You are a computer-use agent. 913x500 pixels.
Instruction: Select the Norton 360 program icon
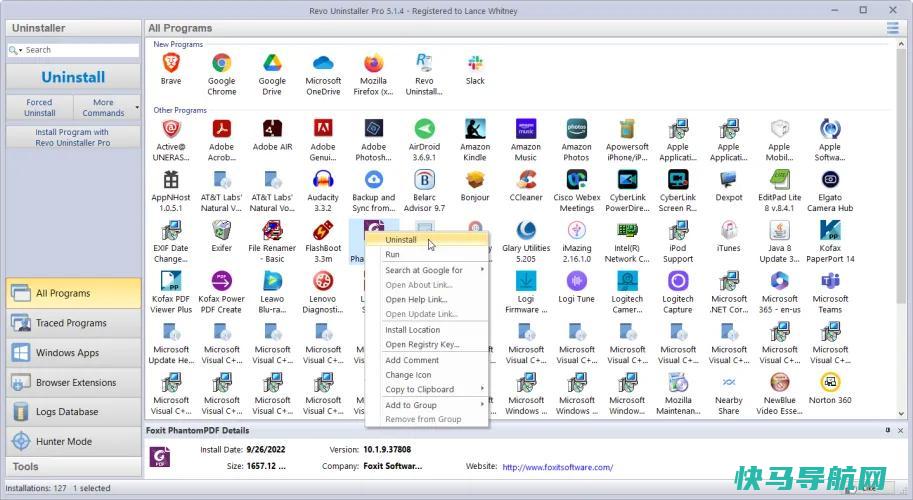point(830,382)
